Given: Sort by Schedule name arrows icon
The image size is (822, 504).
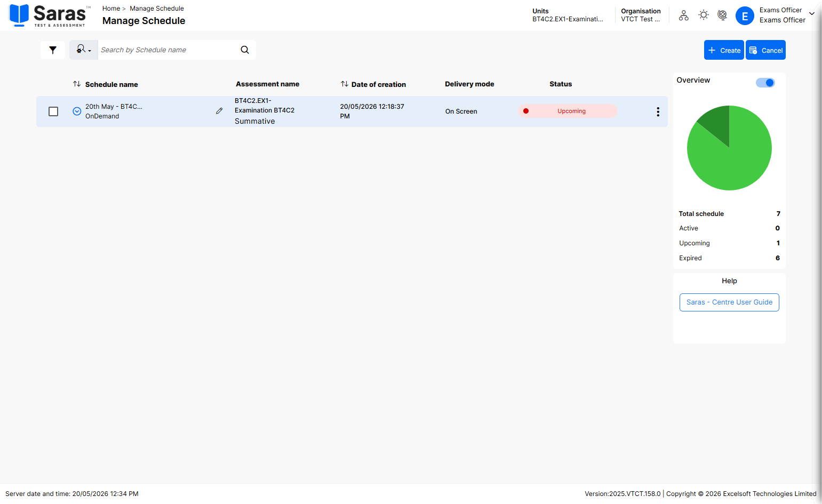Looking at the screenshot, I should point(77,84).
